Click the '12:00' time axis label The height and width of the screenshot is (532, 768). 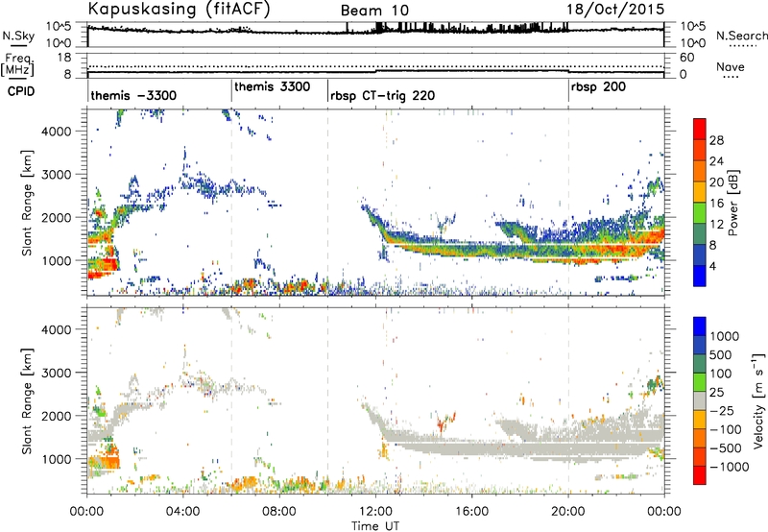[x=375, y=512]
